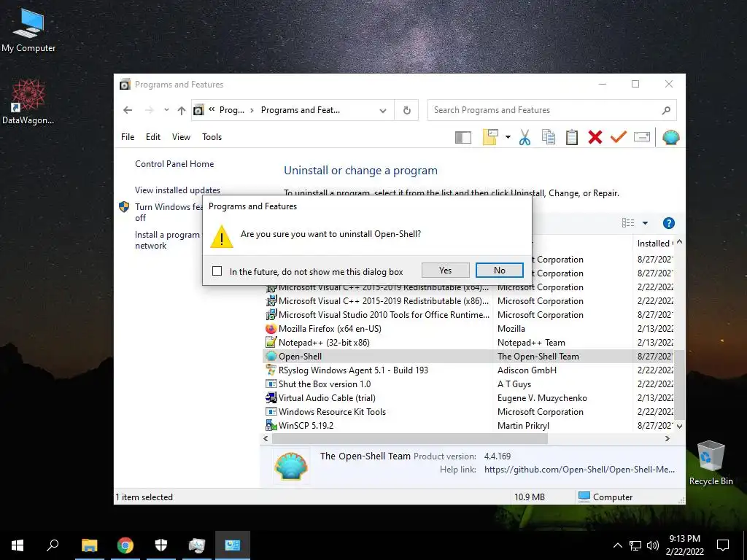Launch Google Chrome from the taskbar
The height and width of the screenshot is (560, 747).
click(x=125, y=545)
